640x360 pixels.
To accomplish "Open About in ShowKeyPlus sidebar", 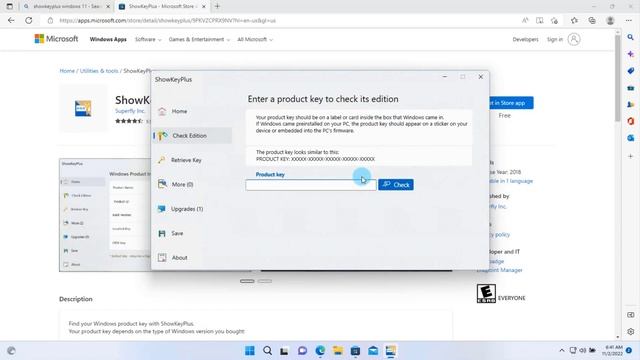I will (x=192, y=258).
